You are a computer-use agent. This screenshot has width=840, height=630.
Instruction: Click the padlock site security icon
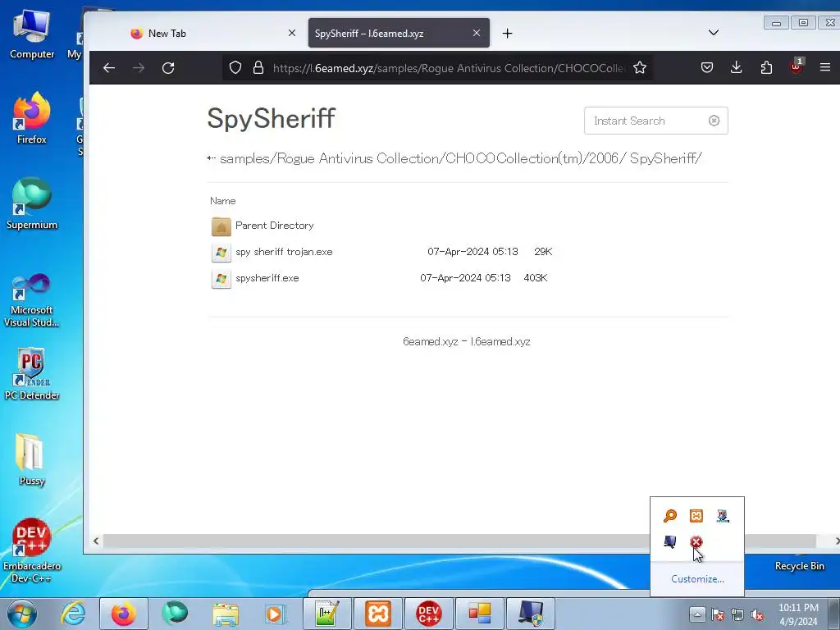click(258, 67)
